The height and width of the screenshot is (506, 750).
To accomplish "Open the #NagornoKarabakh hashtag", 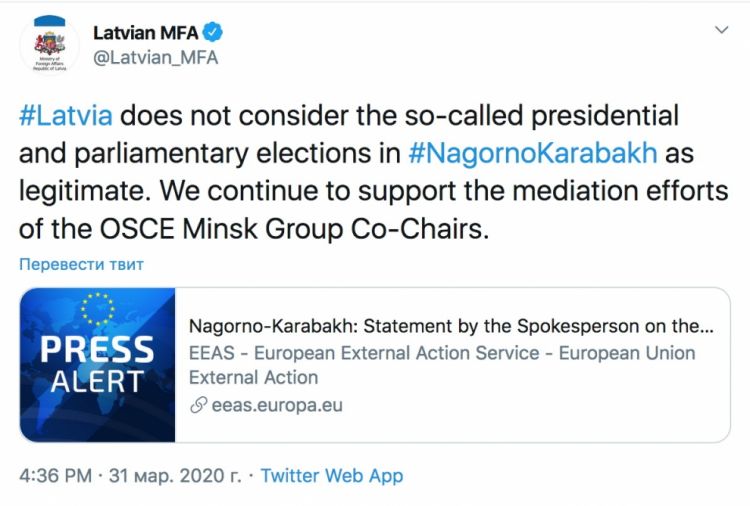I will click(x=532, y=153).
